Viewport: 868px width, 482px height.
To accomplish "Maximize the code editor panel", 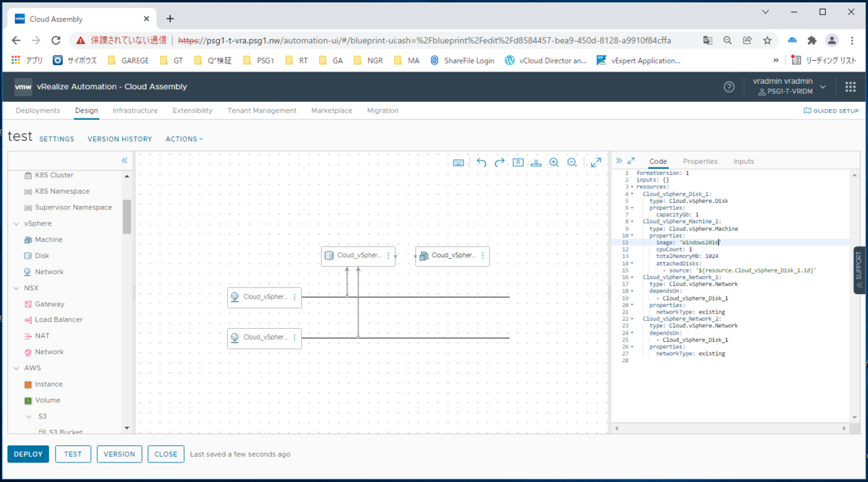I will 631,161.
